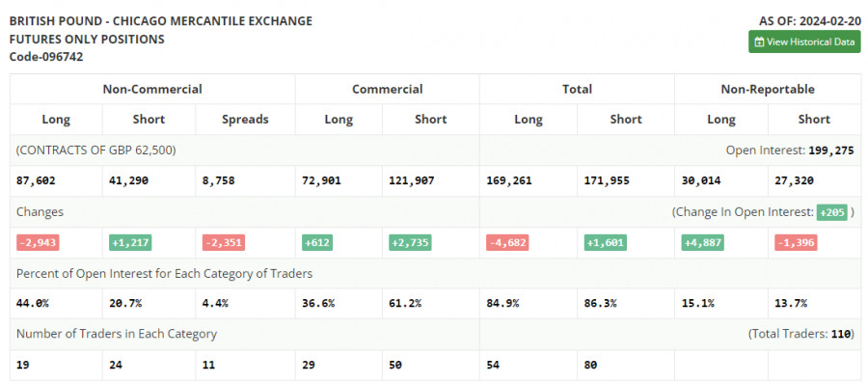Select the Open Interest value 199,275
868x383 pixels.
tap(831, 150)
